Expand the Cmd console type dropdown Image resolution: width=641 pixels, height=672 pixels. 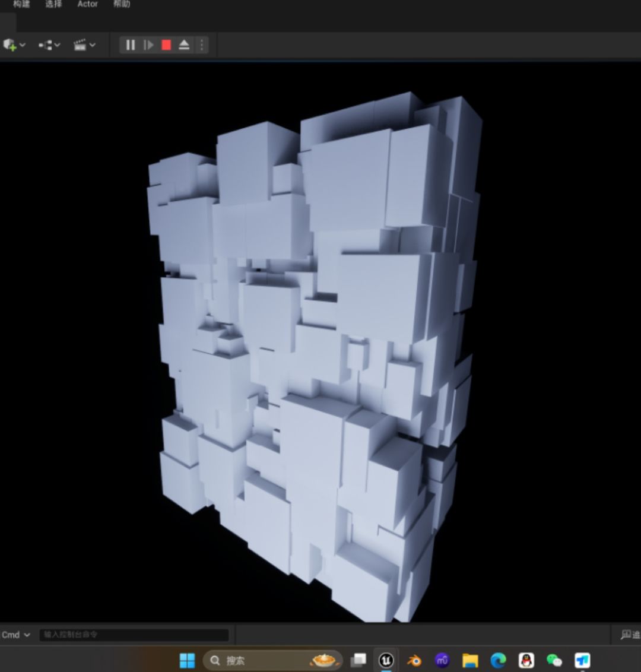(15, 635)
